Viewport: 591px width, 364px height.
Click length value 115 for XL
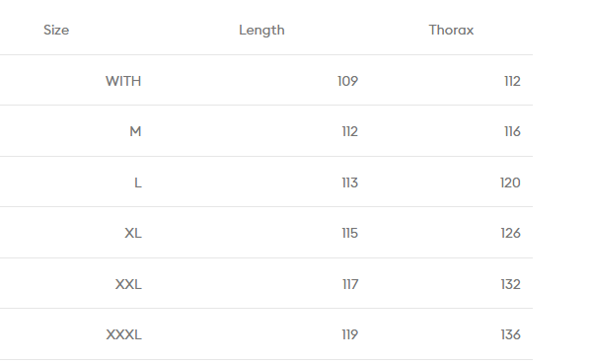pyautogui.click(x=350, y=233)
